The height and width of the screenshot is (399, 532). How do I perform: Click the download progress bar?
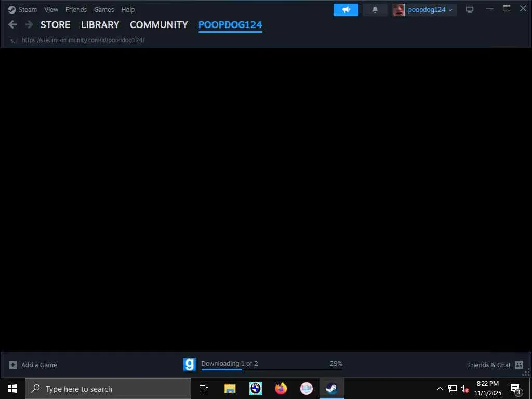tap(272, 369)
